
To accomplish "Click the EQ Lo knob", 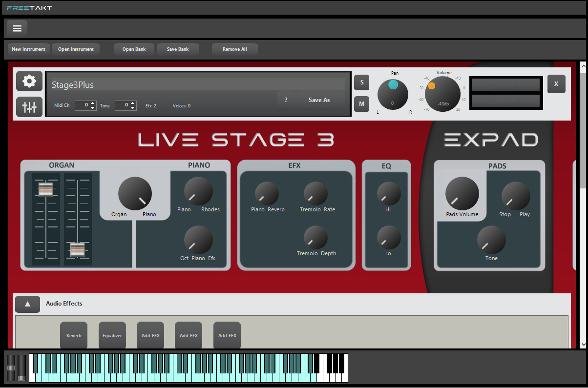I will click(x=389, y=238).
